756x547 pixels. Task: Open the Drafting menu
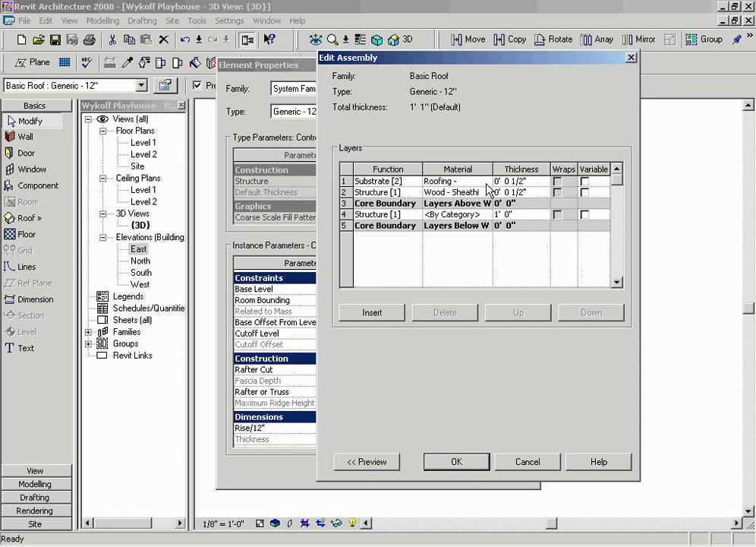(142, 21)
